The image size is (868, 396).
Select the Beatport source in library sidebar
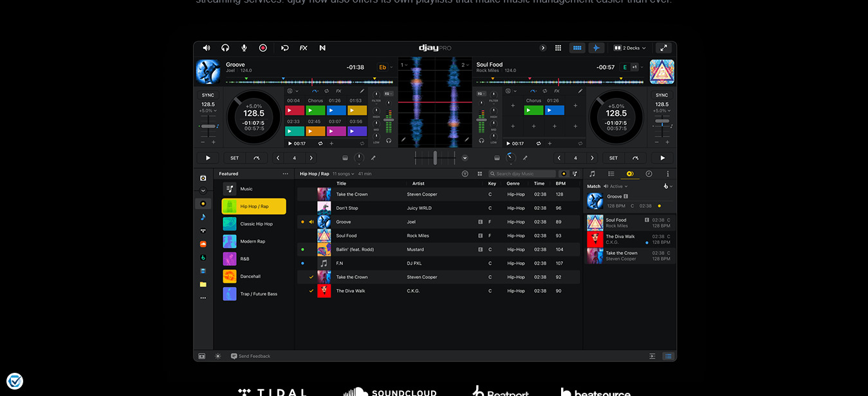[203, 258]
